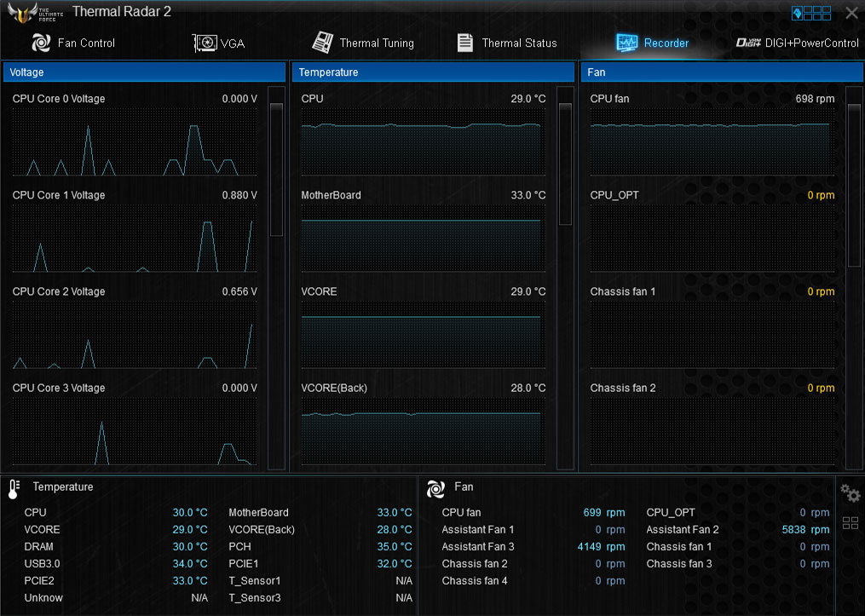Click the PCH 35.0 °C reading

[395, 546]
